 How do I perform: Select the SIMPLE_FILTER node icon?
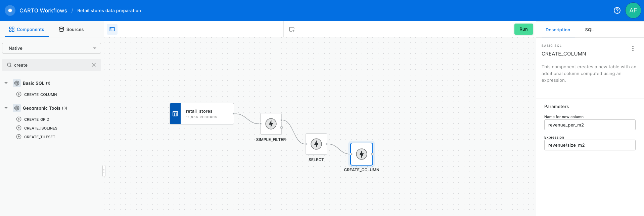coord(271,124)
